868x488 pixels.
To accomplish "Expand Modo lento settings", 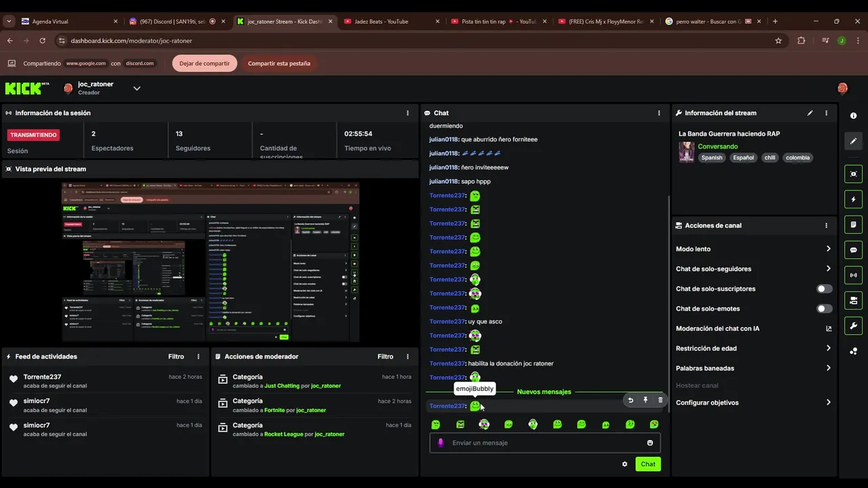I will pyautogui.click(x=828, y=249).
